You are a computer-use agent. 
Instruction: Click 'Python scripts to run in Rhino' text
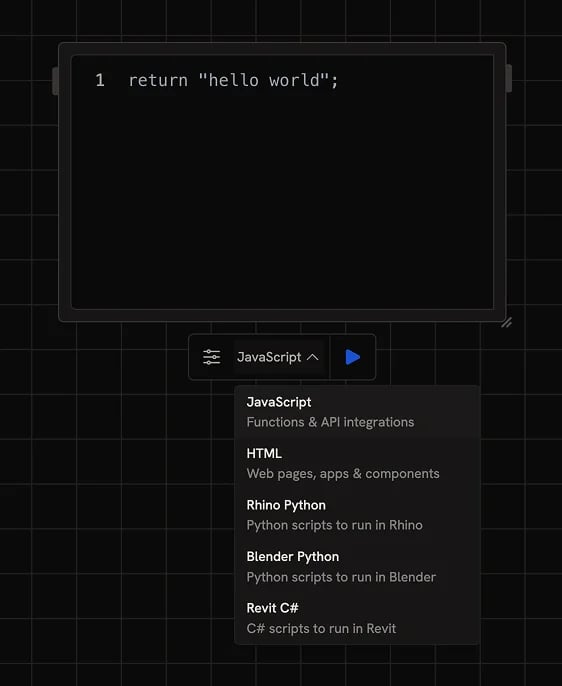[335, 525]
